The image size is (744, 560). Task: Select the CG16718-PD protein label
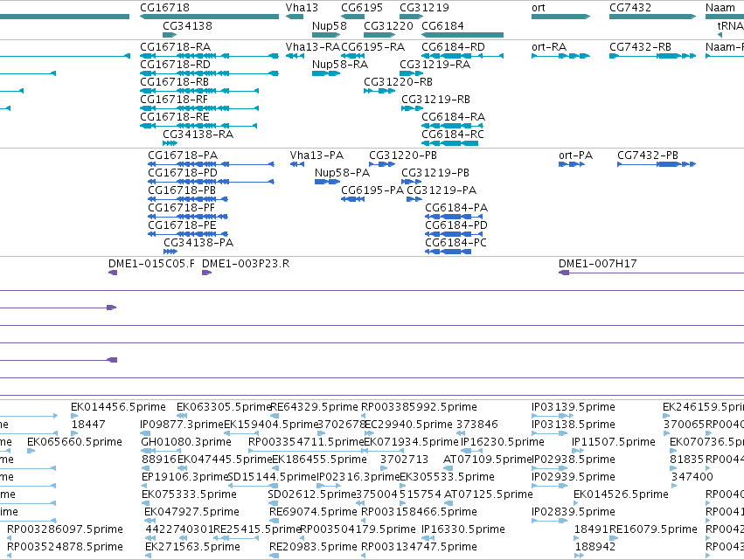183,173
